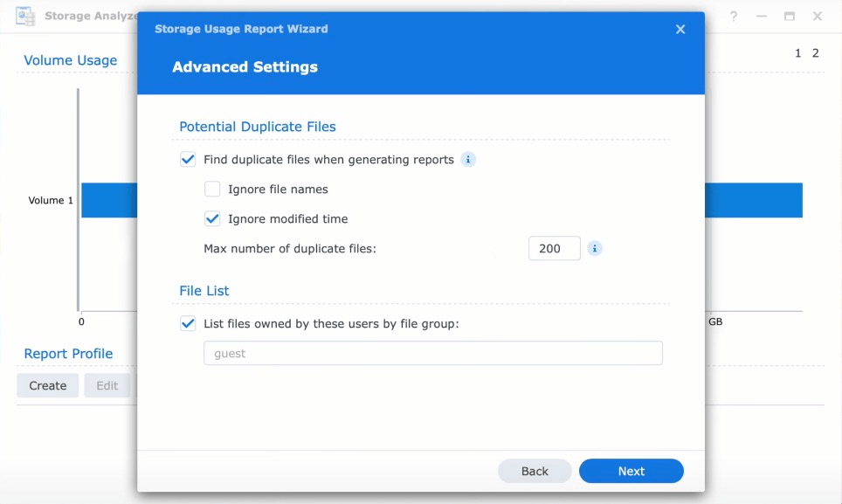Select the Volume 1 usage bar
Viewport: 842px width, 504px height.
pyautogui.click(x=753, y=200)
